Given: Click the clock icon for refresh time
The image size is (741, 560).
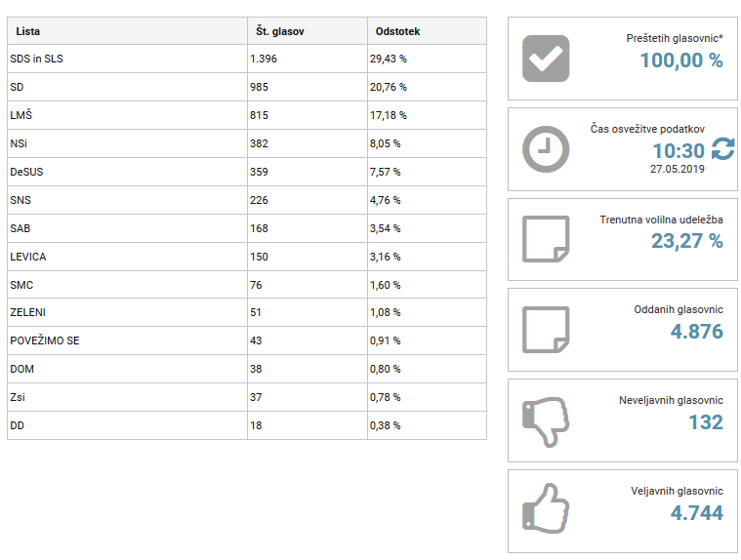Looking at the screenshot, I should [546, 149].
